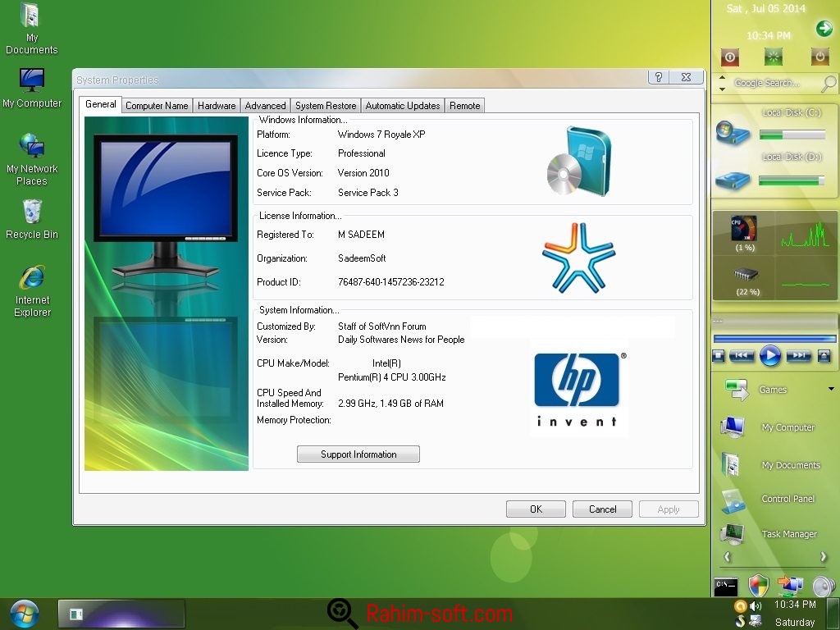Open the Support Information dialog
840x630 pixels.
pos(358,454)
